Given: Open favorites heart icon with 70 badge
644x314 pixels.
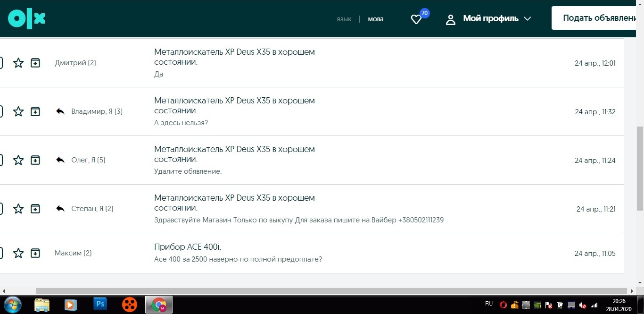Looking at the screenshot, I should point(416,19).
